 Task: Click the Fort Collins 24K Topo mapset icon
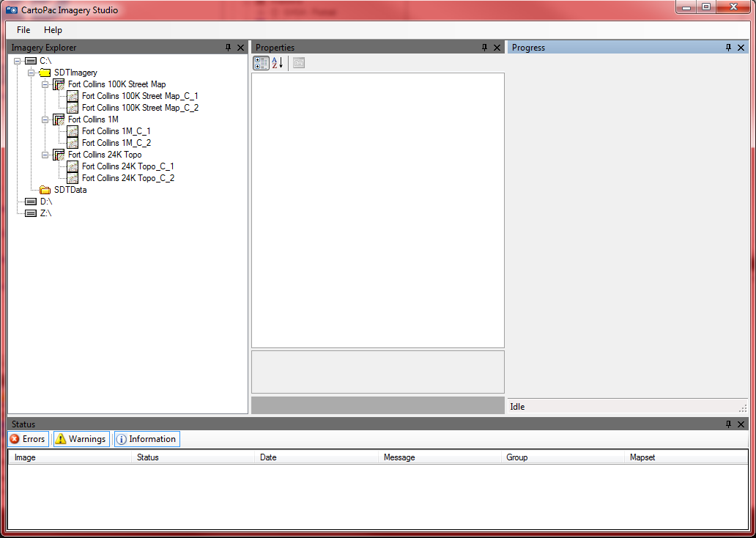tap(59, 155)
